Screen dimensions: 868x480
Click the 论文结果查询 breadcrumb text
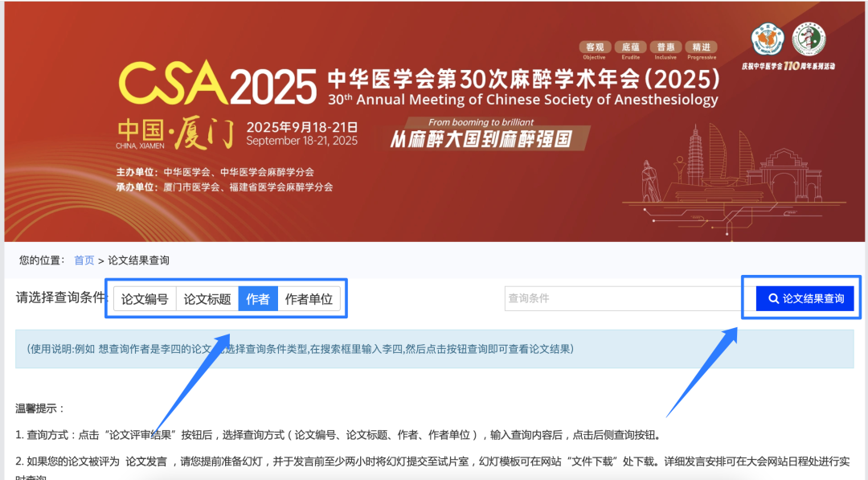[138, 261]
